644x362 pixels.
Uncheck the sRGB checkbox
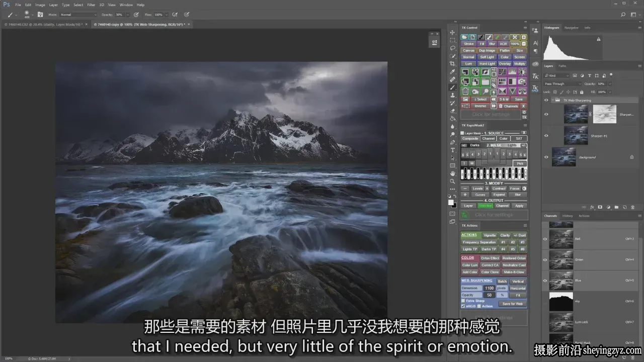click(463, 306)
